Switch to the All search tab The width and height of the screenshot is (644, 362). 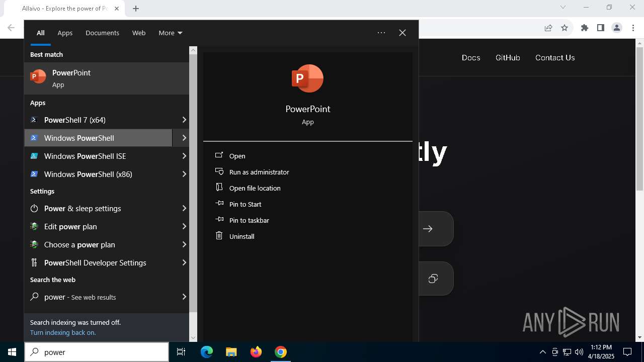41,33
